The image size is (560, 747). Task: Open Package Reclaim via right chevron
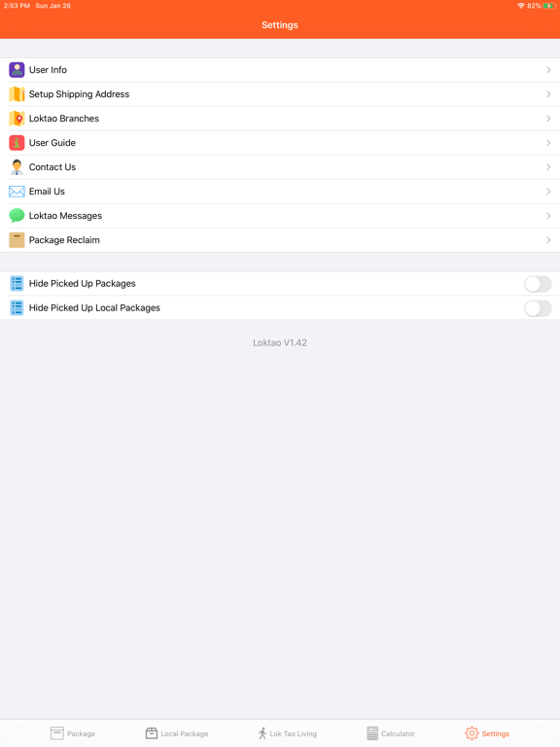tap(548, 240)
